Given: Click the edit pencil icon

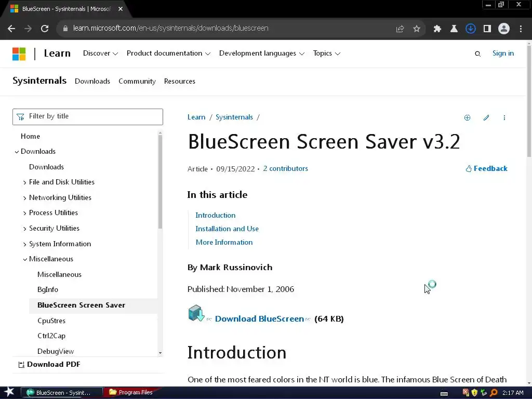Looking at the screenshot, I should 486,118.
